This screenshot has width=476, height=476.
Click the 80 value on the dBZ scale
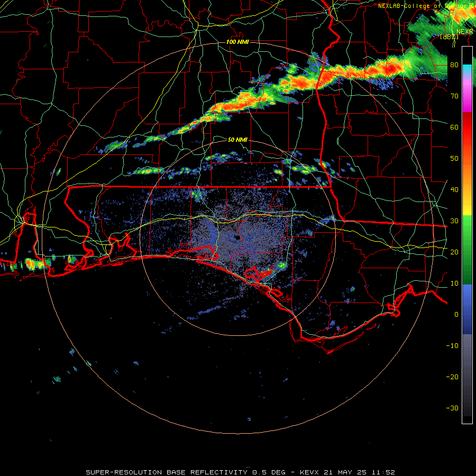tap(454, 65)
